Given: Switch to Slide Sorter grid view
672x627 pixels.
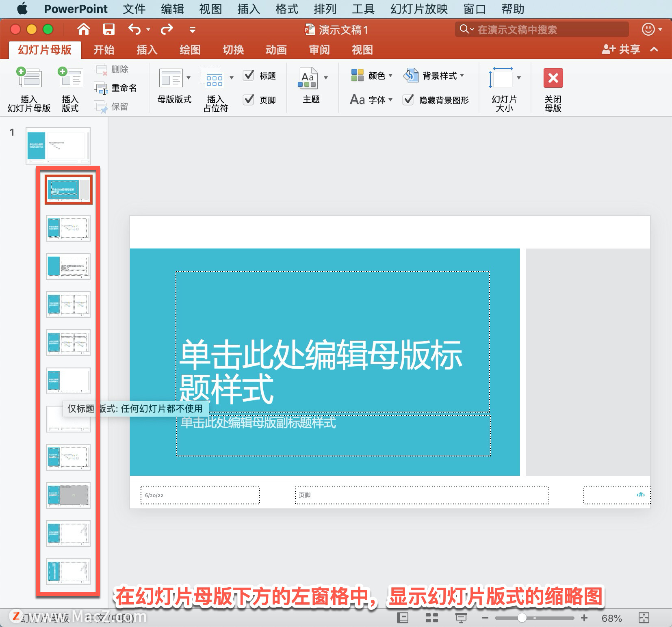Looking at the screenshot, I should 431,618.
